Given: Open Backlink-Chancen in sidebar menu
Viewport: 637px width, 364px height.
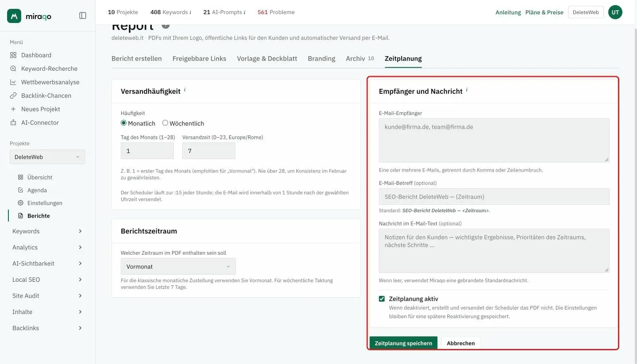Looking at the screenshot, I should pyautogui.click(x=47, y=96).
